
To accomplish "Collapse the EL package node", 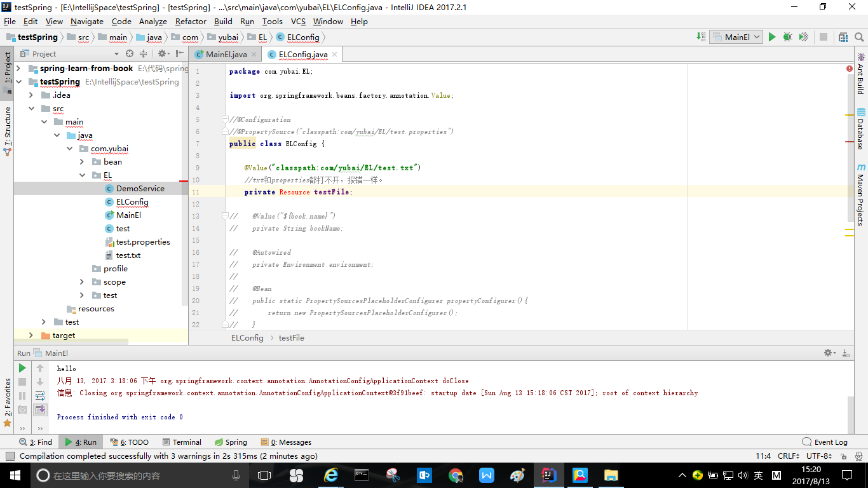I will [x=82, y=175].
